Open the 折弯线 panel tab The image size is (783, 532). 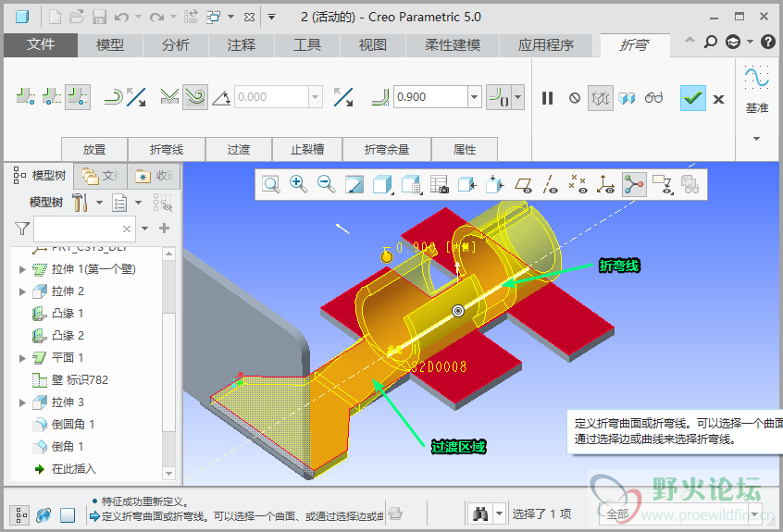click(167, 149)
